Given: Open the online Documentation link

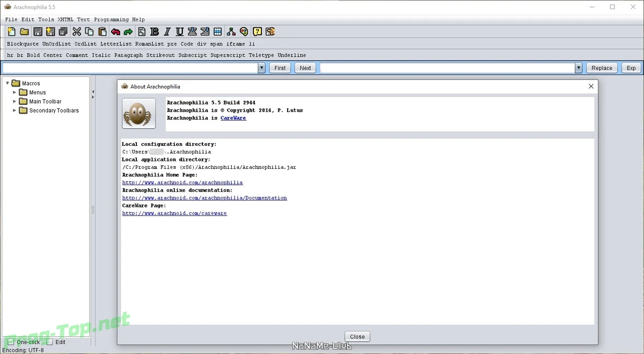Looking at the screenshot, I should [x=204, y=198].
